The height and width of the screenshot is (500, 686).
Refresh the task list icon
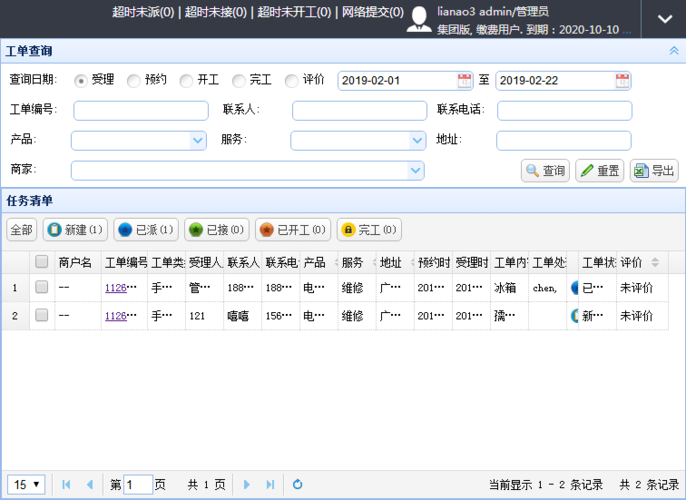pos(298,484)
